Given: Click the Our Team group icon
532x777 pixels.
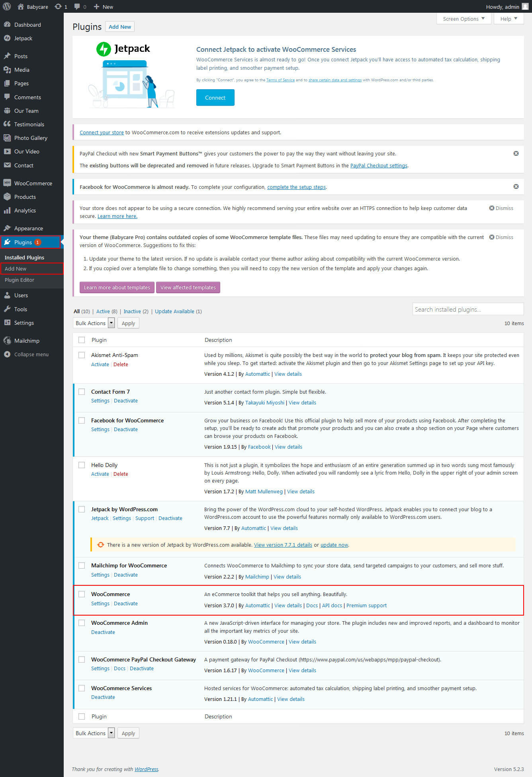Looking at the screenshot, I should (7, 111).
